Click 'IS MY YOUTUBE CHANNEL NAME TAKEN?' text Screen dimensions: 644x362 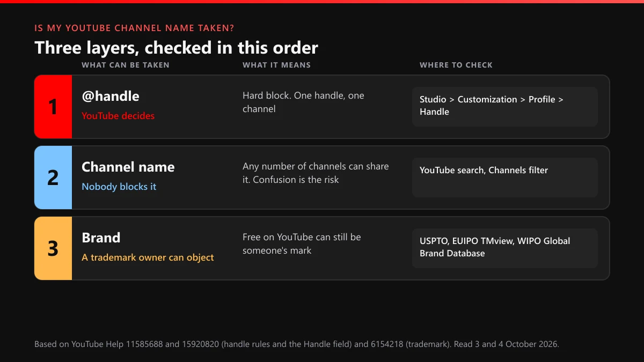134,28
